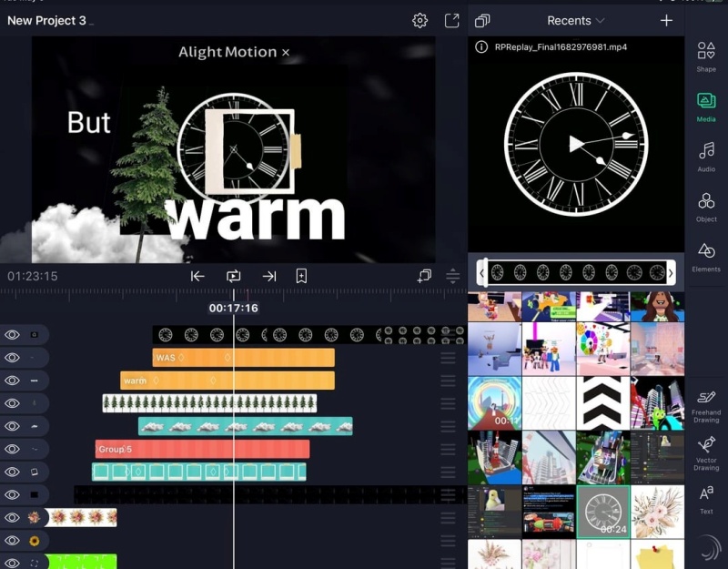
Task: Hide the warm text layer
Action: point(12,381)
